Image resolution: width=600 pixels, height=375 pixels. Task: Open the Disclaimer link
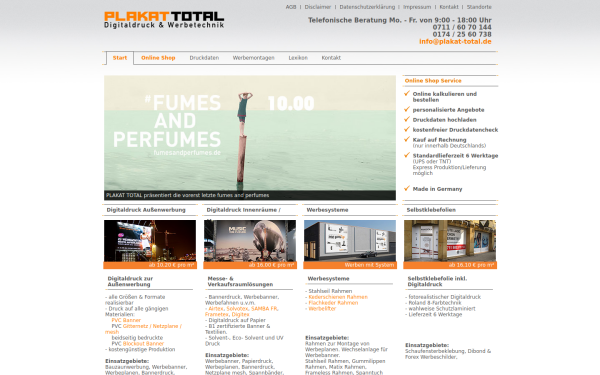pyautogui.click(x=318, y=7)
